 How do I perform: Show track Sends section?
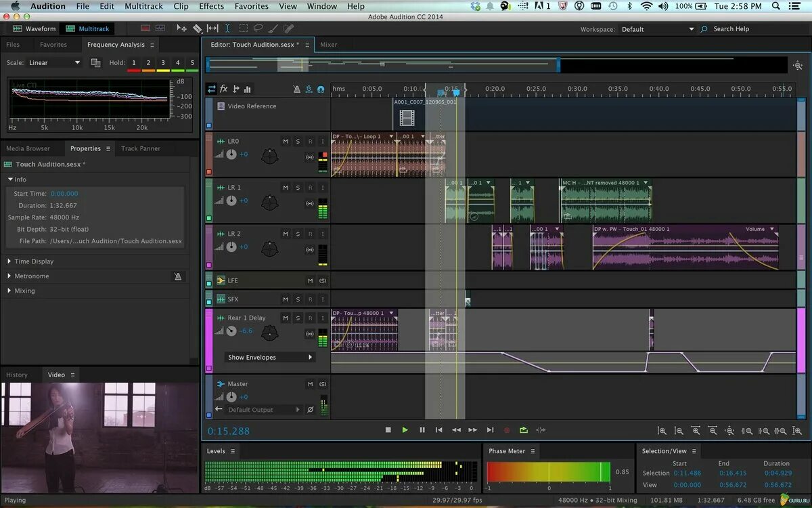coord(235,89)
